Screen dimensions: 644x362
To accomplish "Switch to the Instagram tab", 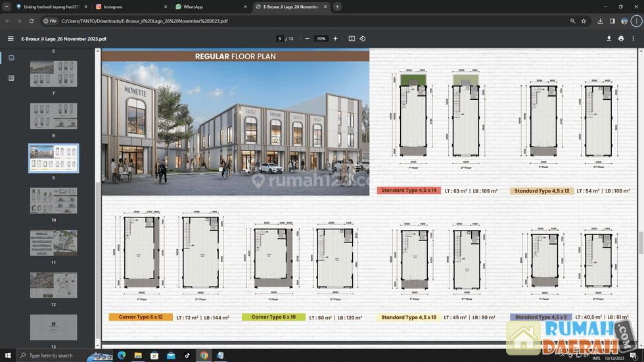I will (113, 7).
